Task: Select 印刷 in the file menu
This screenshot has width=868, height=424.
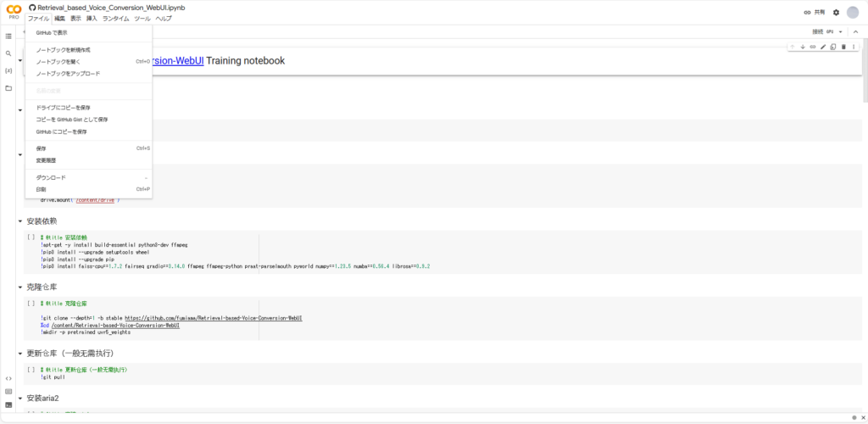Action: pyautogui.click(x=88, y=189)
